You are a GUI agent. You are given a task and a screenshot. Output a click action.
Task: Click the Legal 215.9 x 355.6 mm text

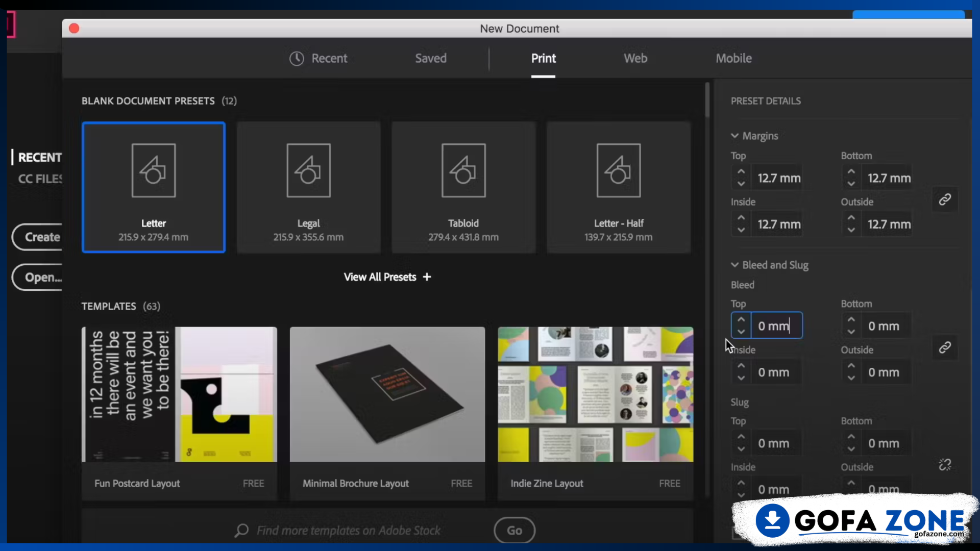click(308, 230)
